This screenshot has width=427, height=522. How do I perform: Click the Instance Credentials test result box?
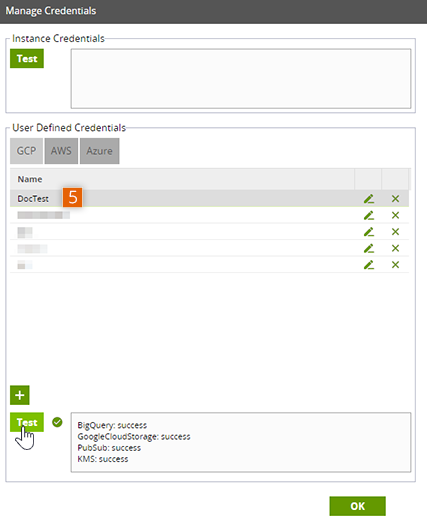point(241,79)
